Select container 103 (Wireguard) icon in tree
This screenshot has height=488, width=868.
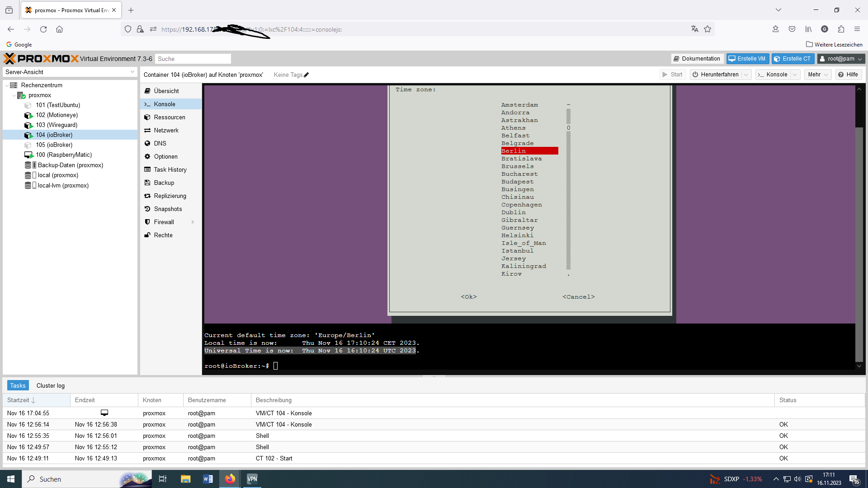[x=28, y=125]
